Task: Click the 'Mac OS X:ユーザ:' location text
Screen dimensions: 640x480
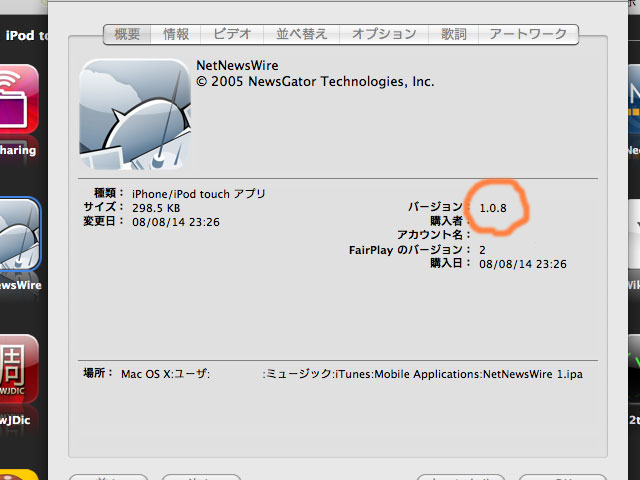Action: point(166,374)
